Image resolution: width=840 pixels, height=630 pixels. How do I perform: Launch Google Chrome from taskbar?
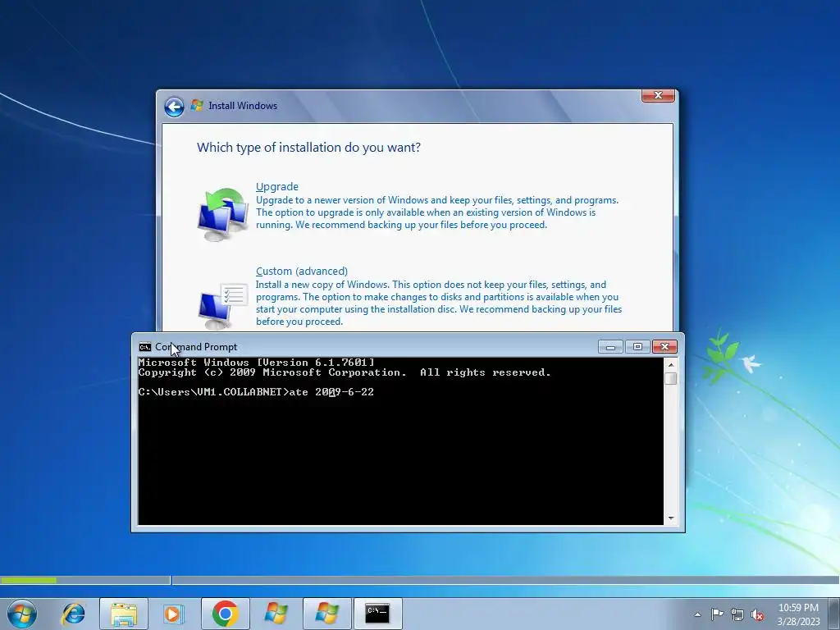click(225, 614)
